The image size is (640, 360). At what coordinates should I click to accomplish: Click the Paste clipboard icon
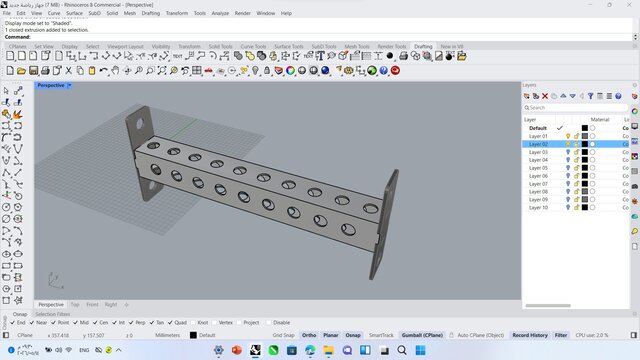[92, 71]
